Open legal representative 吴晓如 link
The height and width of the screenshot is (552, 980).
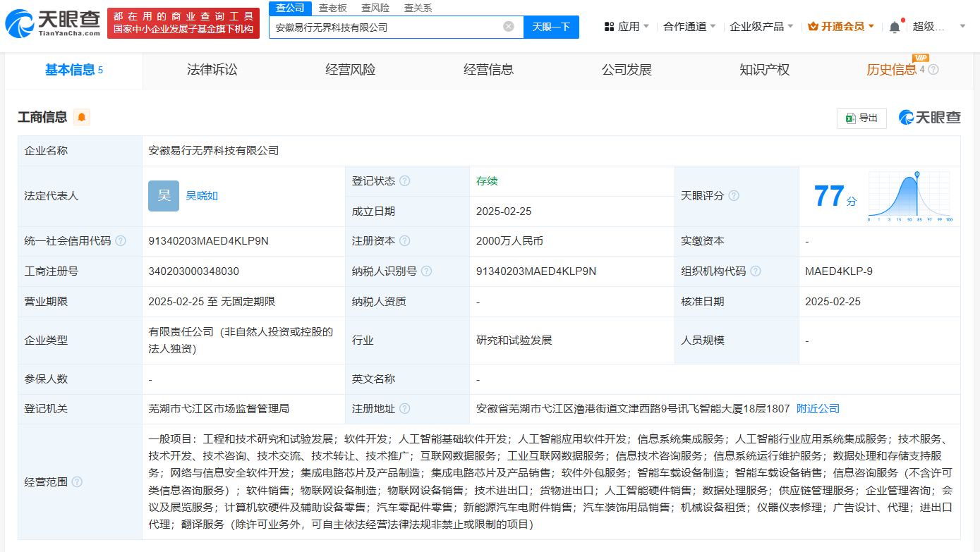point(202,196)
